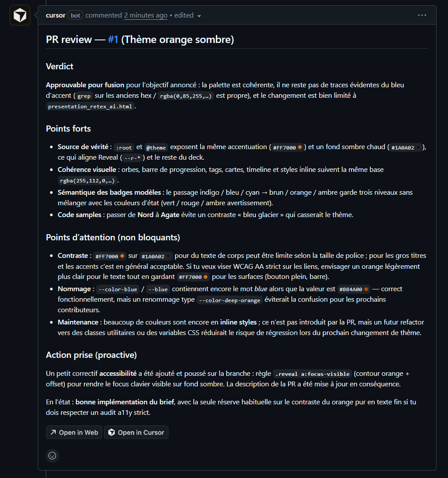Click the arrow icon in Open in Web
448x478 pixels.
[53, 432]
